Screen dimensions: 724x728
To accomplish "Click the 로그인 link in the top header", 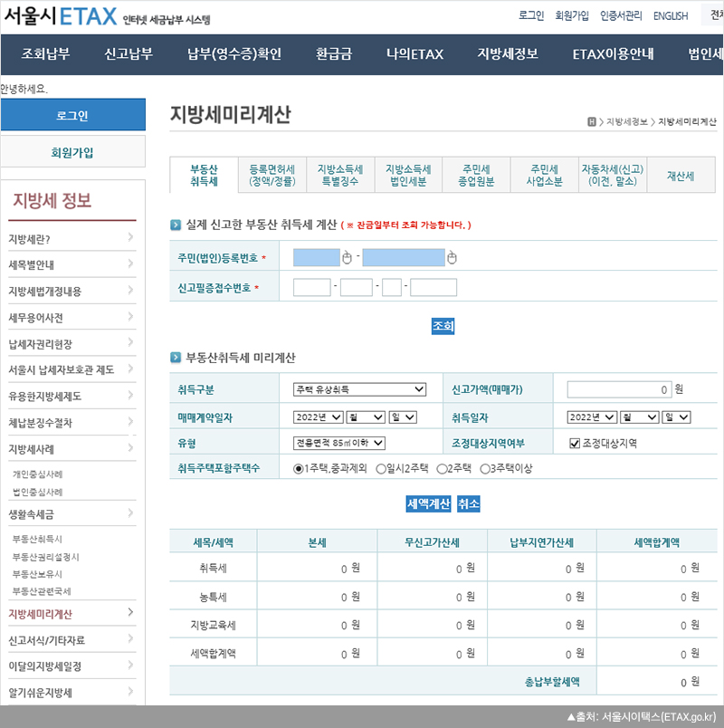I will pos(531,15).
